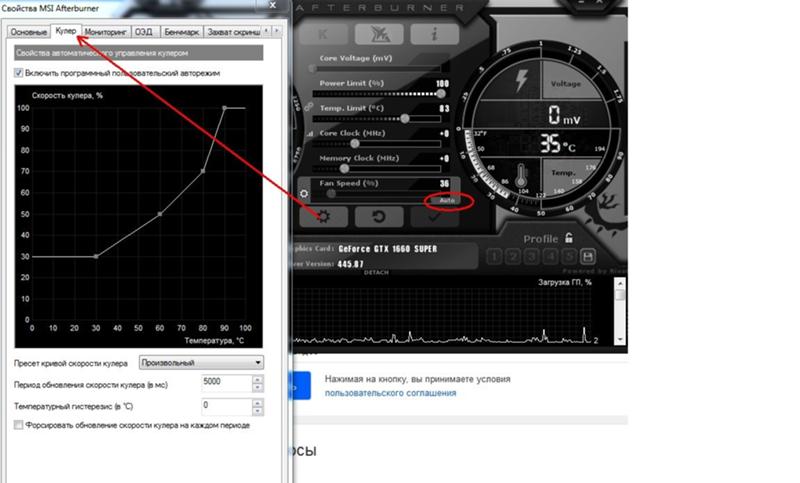Select profile slot 2
Screen dimensions: 800x483
coord(513,257)
